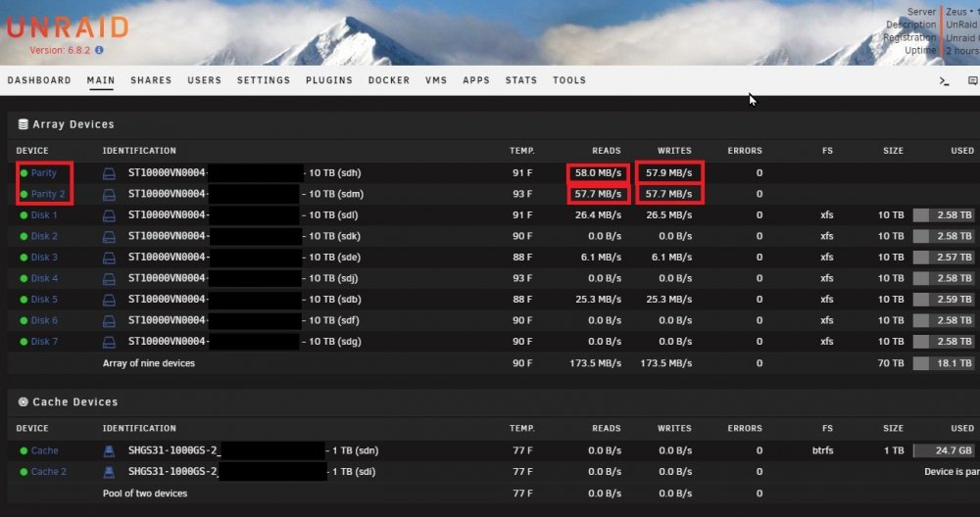Open Disk 4 settings link

(44, 278)
